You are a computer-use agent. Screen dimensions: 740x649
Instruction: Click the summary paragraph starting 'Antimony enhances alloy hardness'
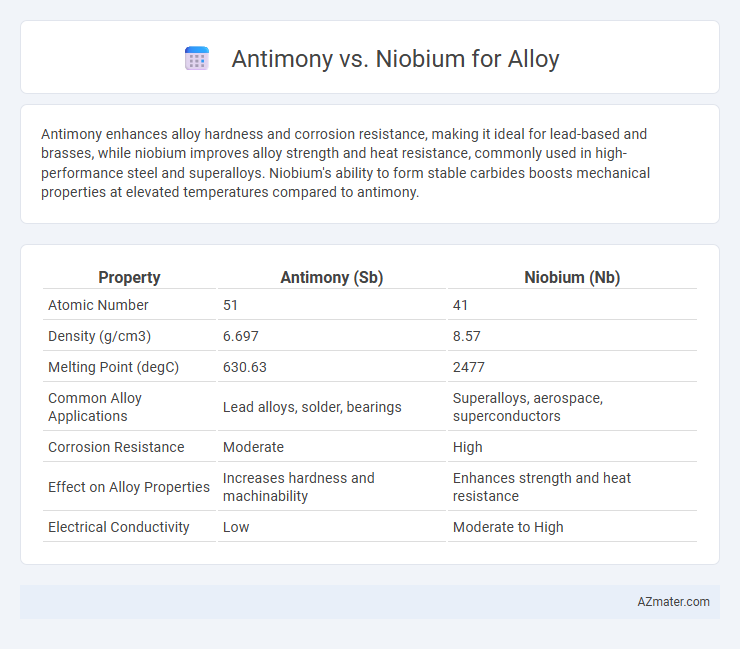pos(345,163)
